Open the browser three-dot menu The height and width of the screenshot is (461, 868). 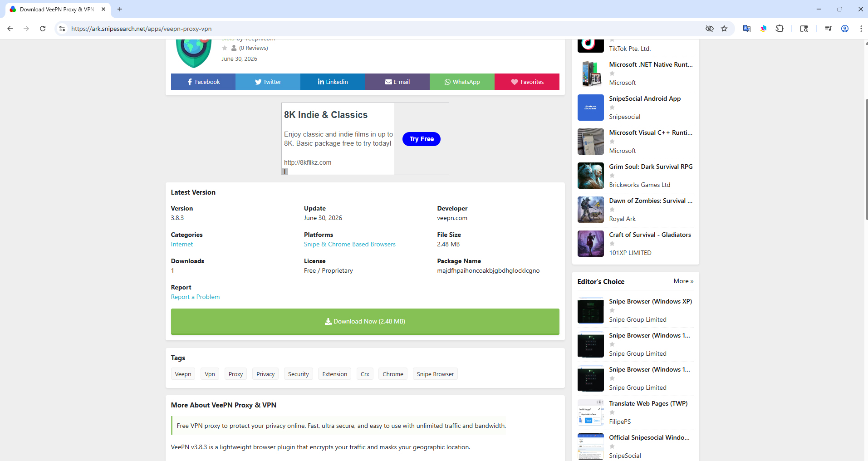(861, 29)
